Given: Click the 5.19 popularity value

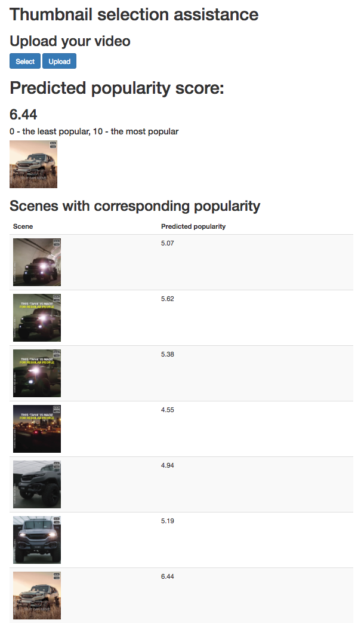Looking at the screenshot, I should tap(168, 521).
